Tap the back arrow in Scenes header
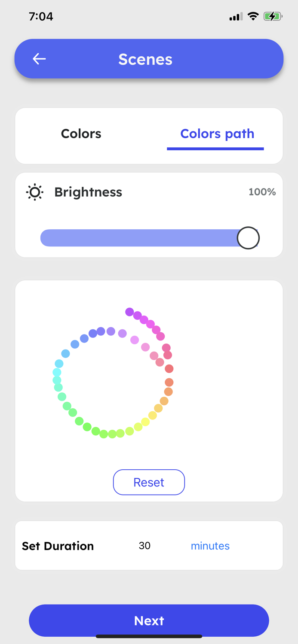Image resolution: width=298 pixels, height=644 pixels. click(x=39, y=59)
